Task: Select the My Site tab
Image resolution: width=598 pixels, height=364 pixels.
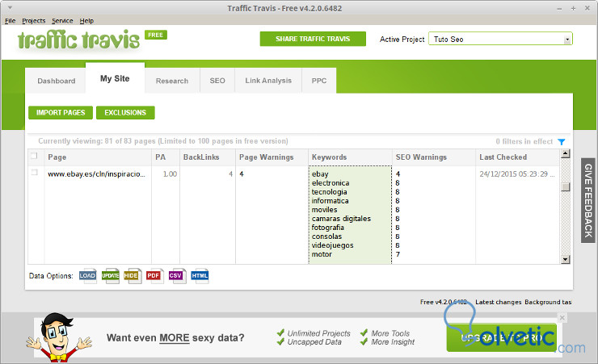Action: pos(115,78)
